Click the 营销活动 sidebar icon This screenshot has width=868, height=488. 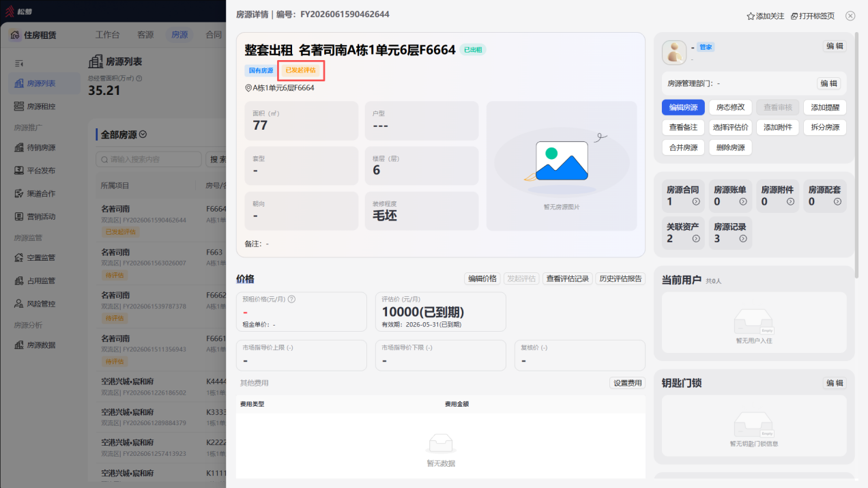coord(20,216)
